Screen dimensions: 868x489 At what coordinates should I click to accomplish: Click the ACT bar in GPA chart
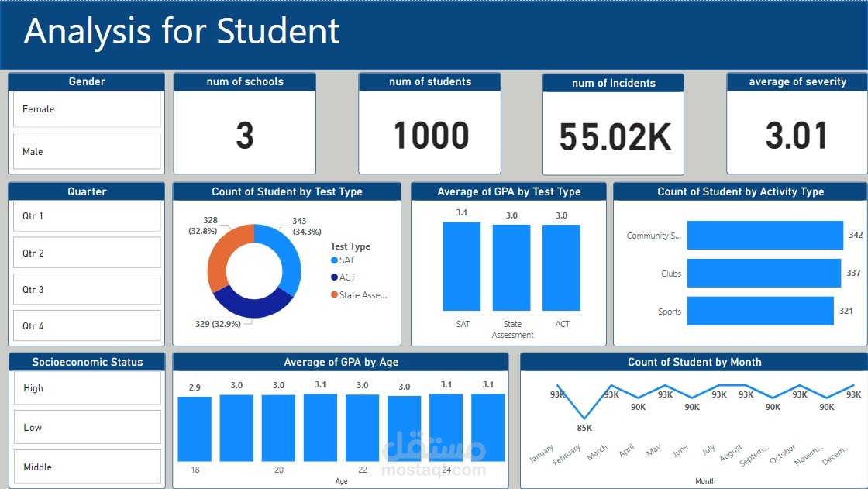(561, 267)
